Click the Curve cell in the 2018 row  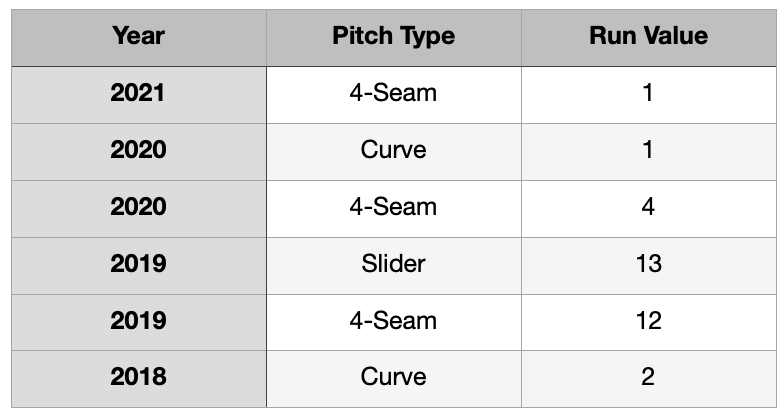point(393,378)
